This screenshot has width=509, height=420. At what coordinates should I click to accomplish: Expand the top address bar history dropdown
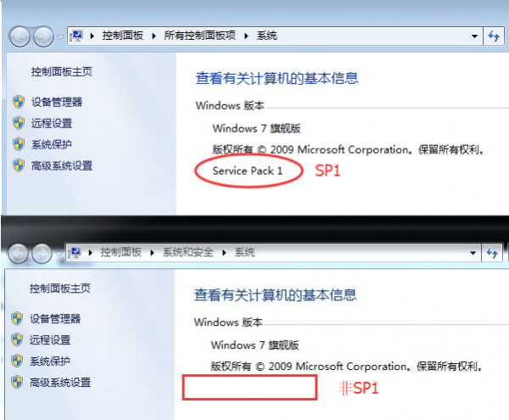(474, 36)
